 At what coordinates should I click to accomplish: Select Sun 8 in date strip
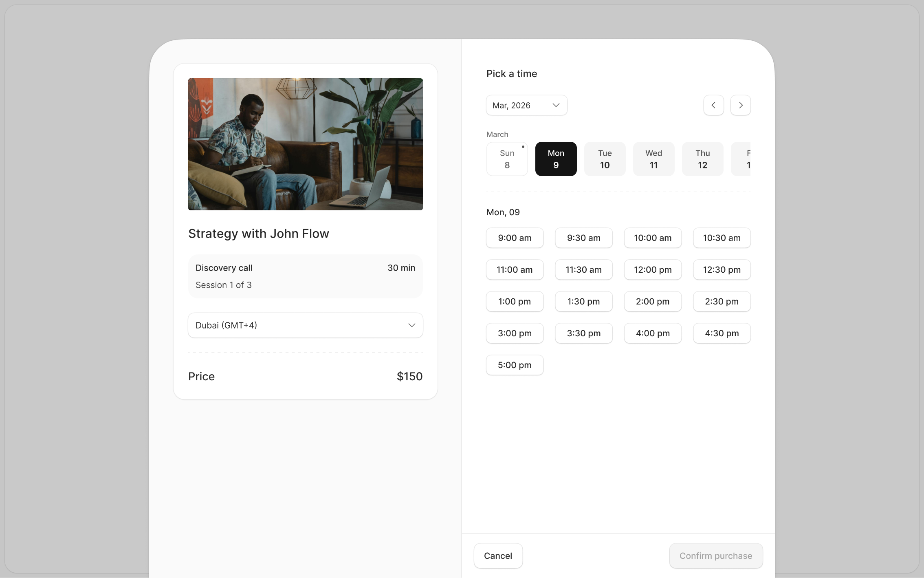pos(507,159)
